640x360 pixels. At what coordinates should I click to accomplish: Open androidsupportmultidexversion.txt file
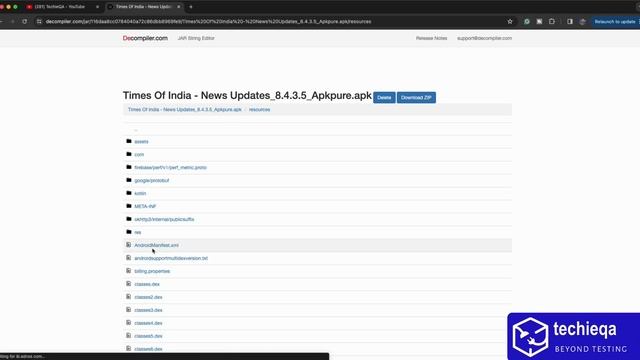(x=171, y=258)
